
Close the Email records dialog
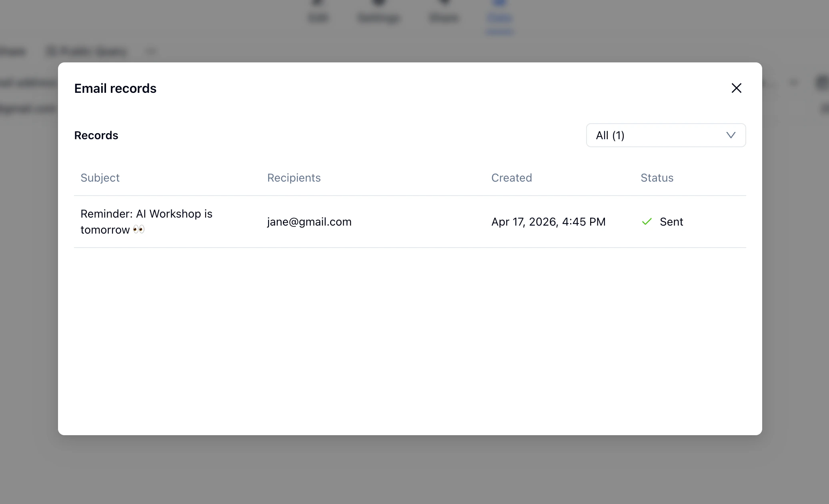click(736, 88)
